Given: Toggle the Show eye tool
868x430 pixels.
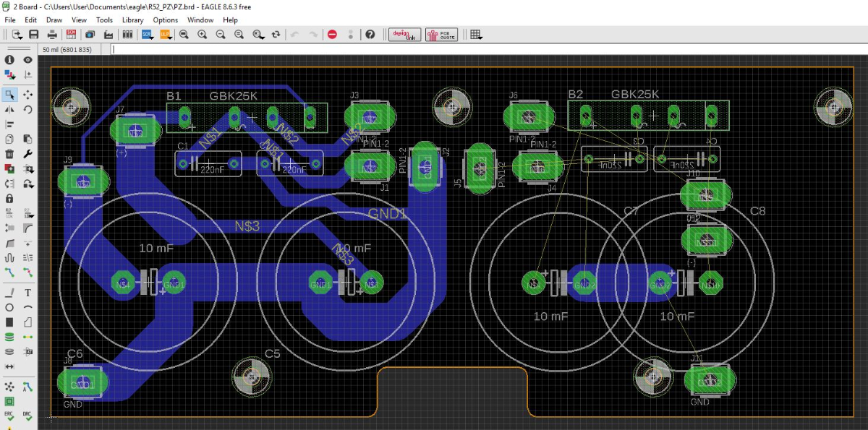Looking at the screenshot, I should click(27, 60).
